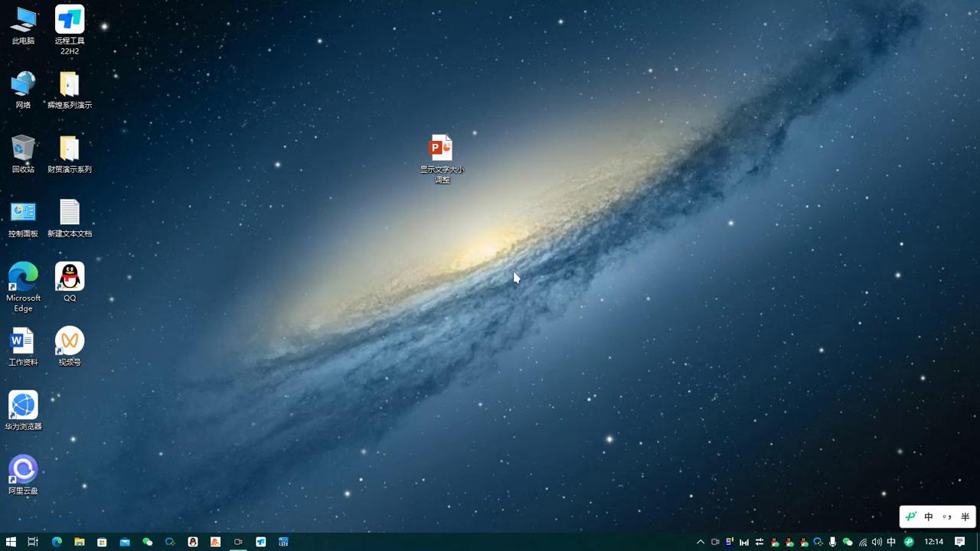
Task: Open Task View from the taskbar
Action: 33,542
